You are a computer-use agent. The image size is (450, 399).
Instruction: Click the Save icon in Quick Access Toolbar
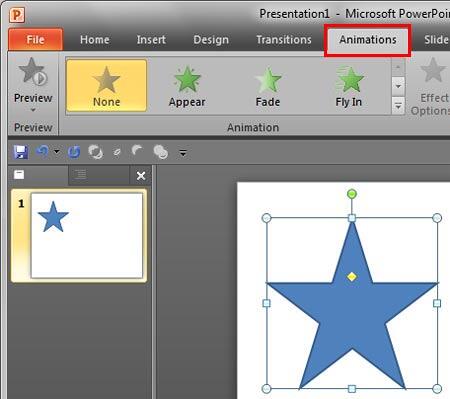(21, 152)
